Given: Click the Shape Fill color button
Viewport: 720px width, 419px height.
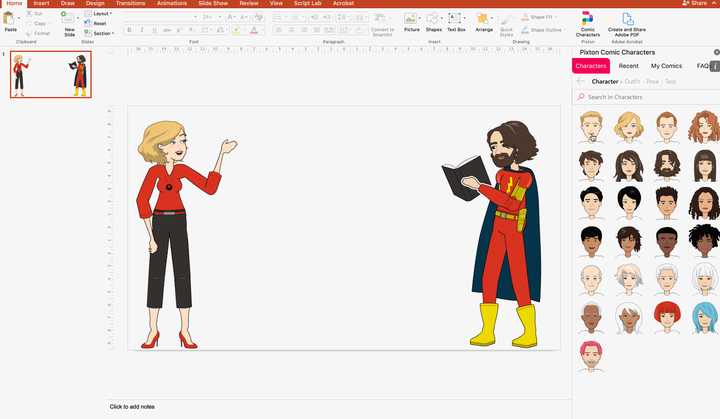Looking at the screenshot, I should pyautogui.click(x=525, y=17).
